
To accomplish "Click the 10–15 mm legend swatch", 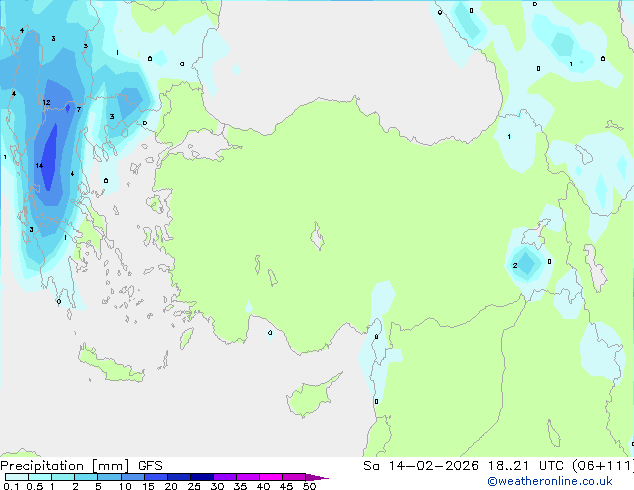I will tap(133, 477).
